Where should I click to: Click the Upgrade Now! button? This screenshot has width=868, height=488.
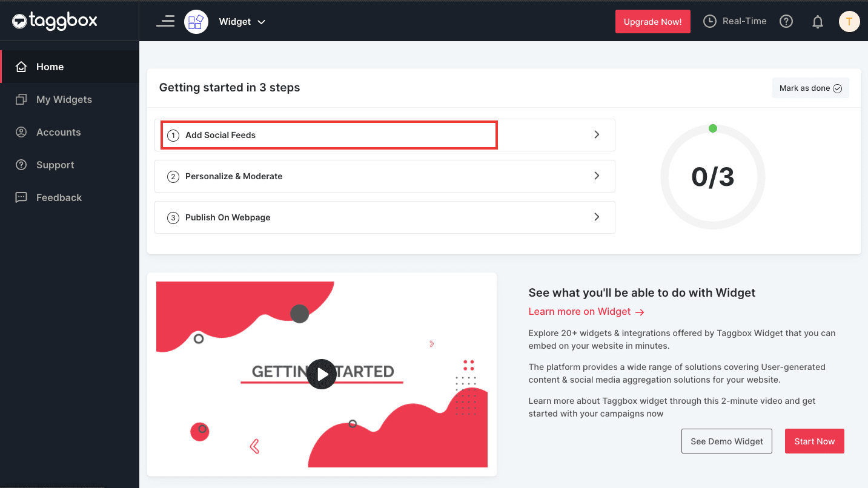click(x=652, y=22)
